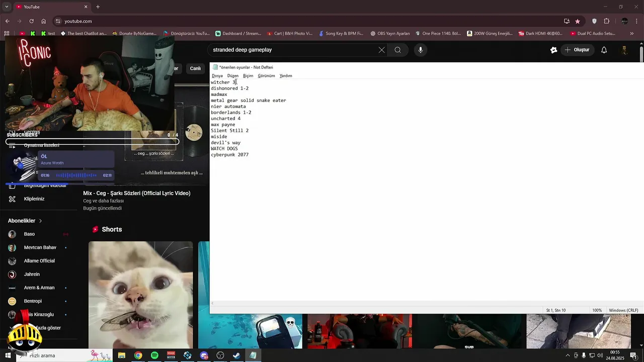Screen dimensions: 644x362
Task: Click the Hızlı arama taskbar search box
Action: (x=64, y=355)
